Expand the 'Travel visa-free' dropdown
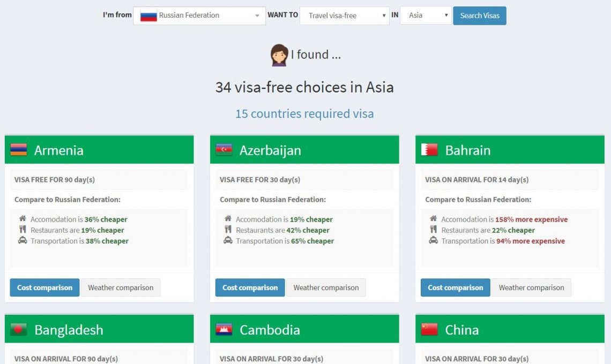Viewport: 611px width, 364px height. pos(344,16)
